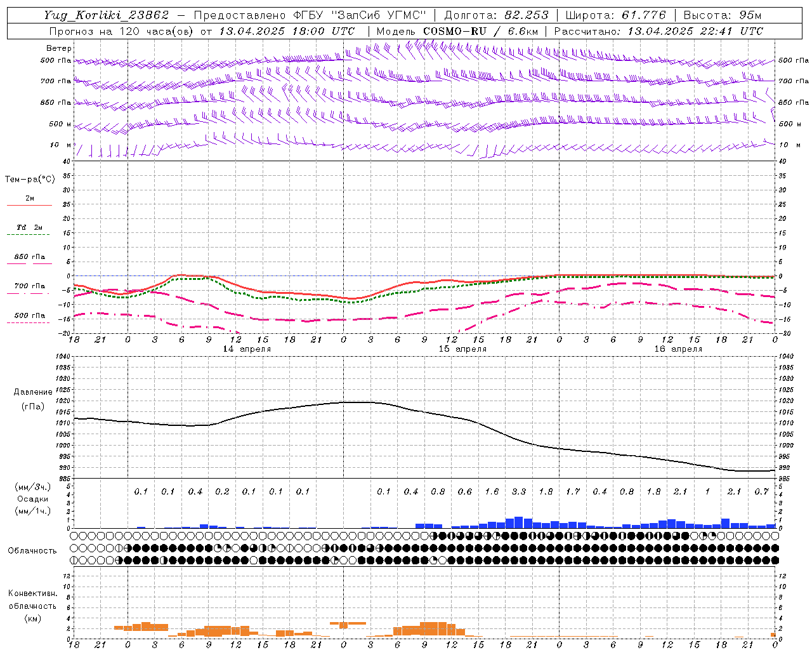Click the (мм/1ч.) unit label

click(32, 511)
